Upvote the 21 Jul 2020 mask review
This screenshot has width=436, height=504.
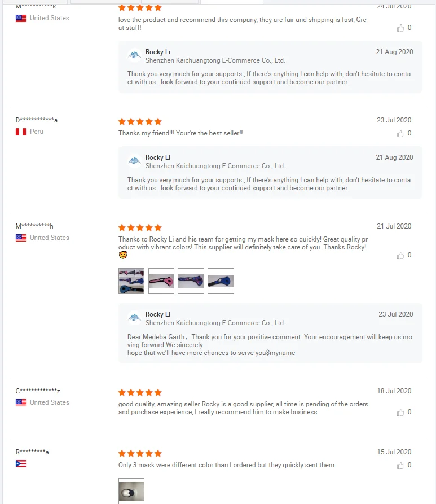[400, 255]
